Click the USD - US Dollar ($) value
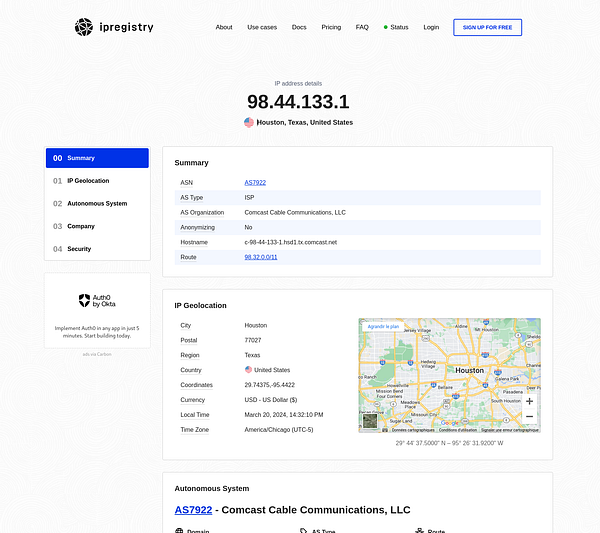The height and width of the screenshot is (533, 600). click(271, 400)
